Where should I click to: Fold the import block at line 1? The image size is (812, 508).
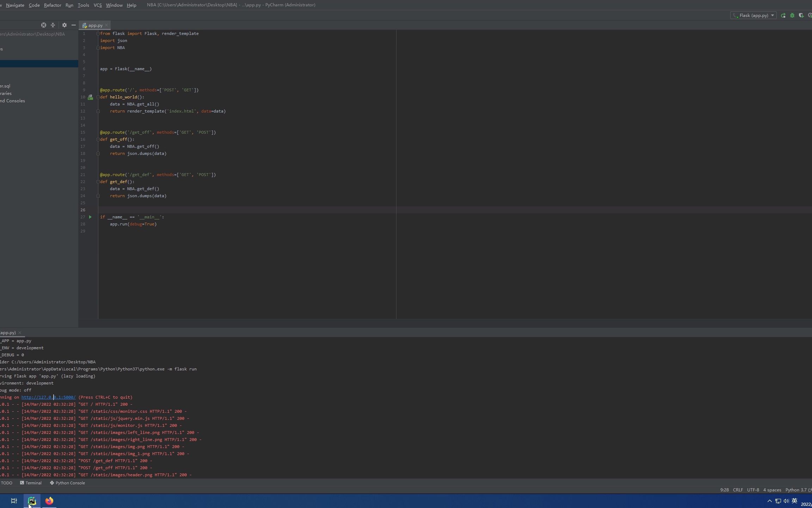click(x=98, y=34)
